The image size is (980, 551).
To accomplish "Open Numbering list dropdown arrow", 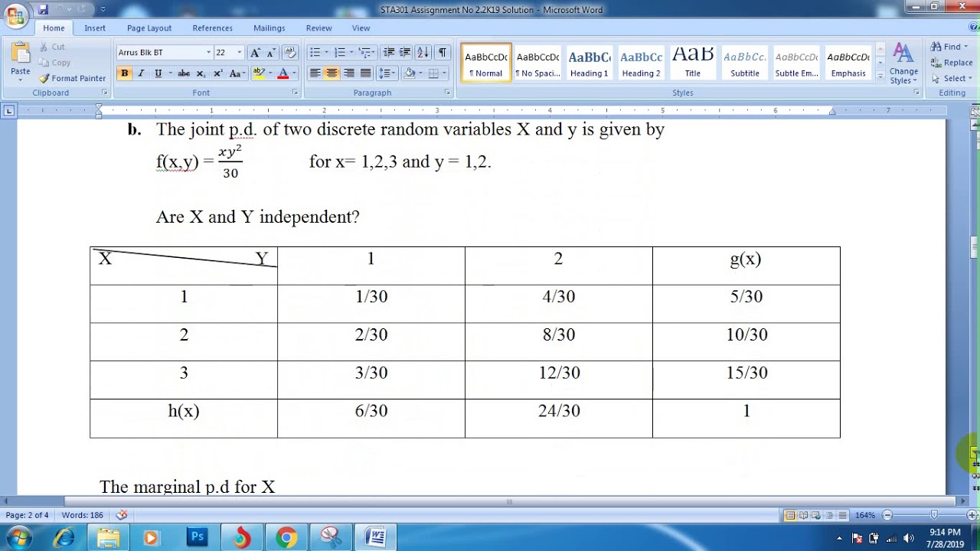I will (x=351, y=53).
